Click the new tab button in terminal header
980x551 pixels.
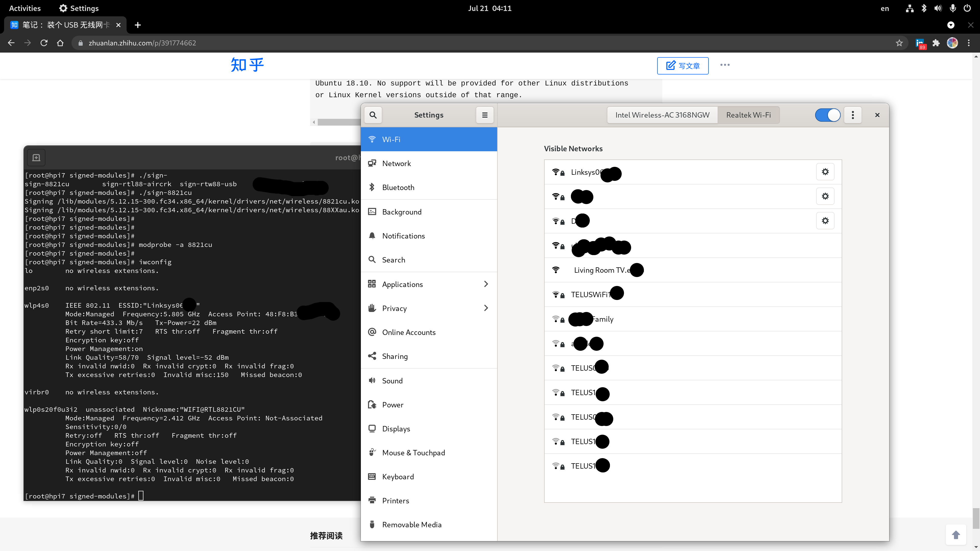click(36, 157)
